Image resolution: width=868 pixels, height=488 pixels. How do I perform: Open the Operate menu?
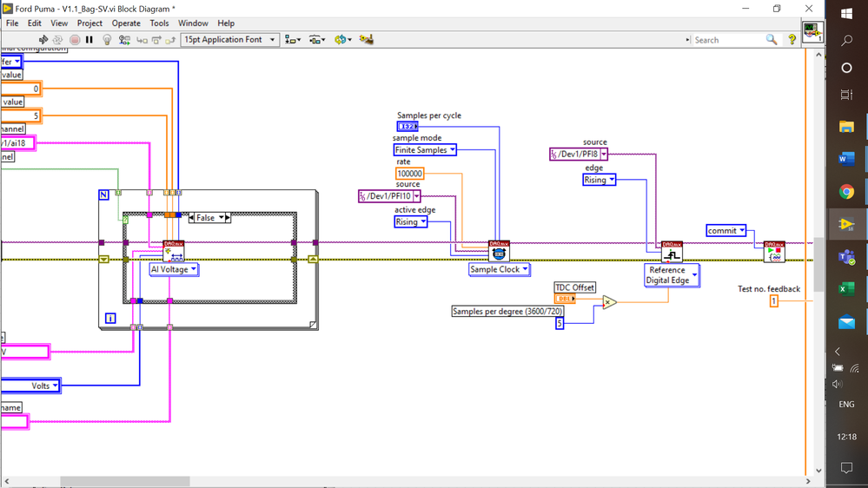click(x=126, y=23)
